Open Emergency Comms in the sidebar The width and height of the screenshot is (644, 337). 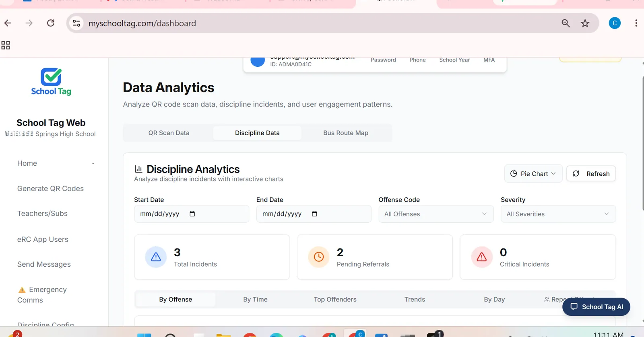(x=42, y=295)
